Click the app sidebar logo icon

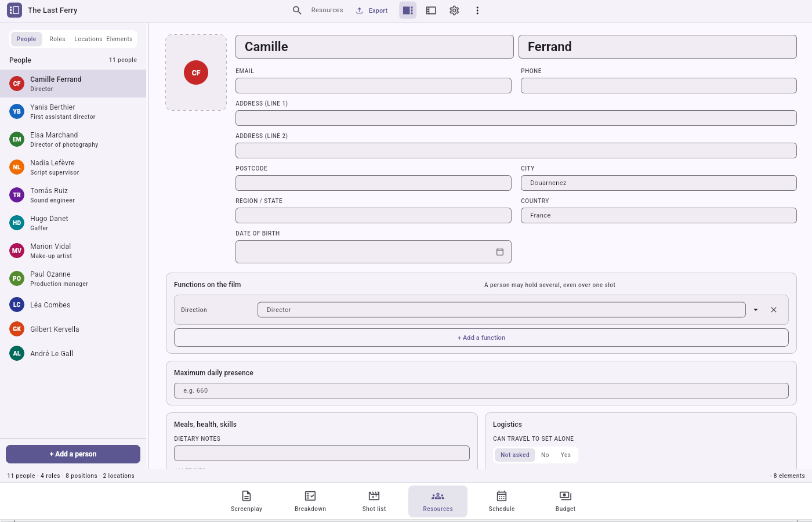click(x=14, y=10)
